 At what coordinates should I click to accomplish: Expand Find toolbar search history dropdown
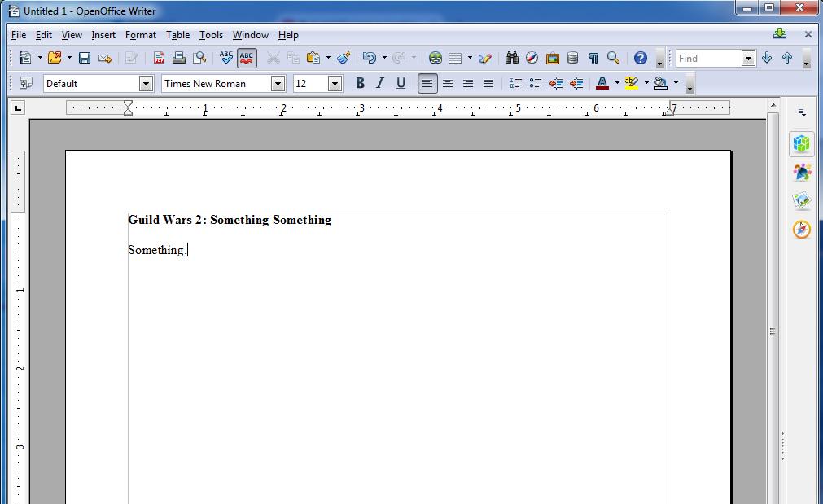pyautogui.click(x=748, y=59)
